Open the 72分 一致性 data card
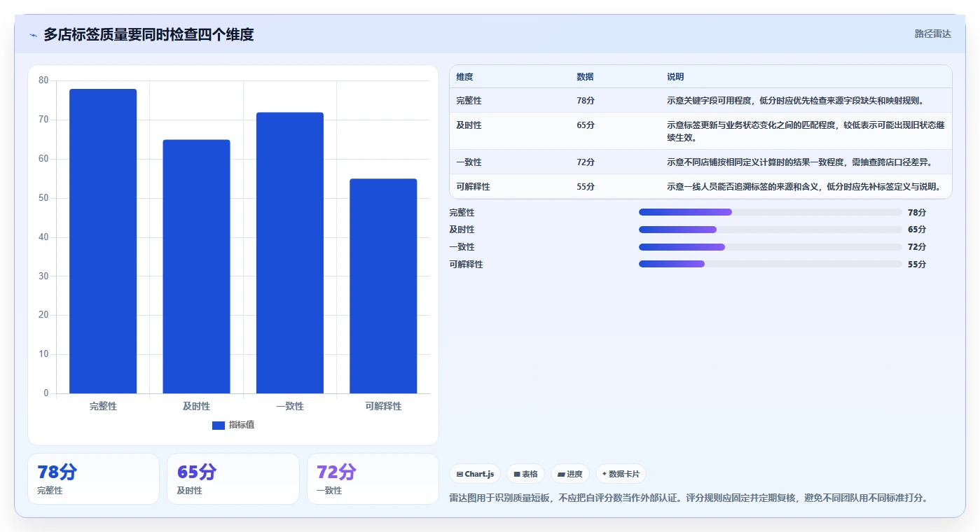The width and height of the screenshot is (980, 532). 373,479
